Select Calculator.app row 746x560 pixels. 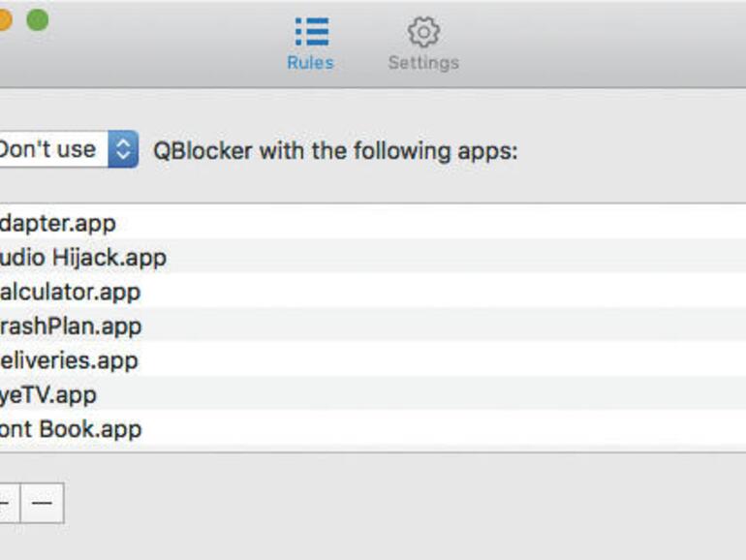[x=373, y=292]
